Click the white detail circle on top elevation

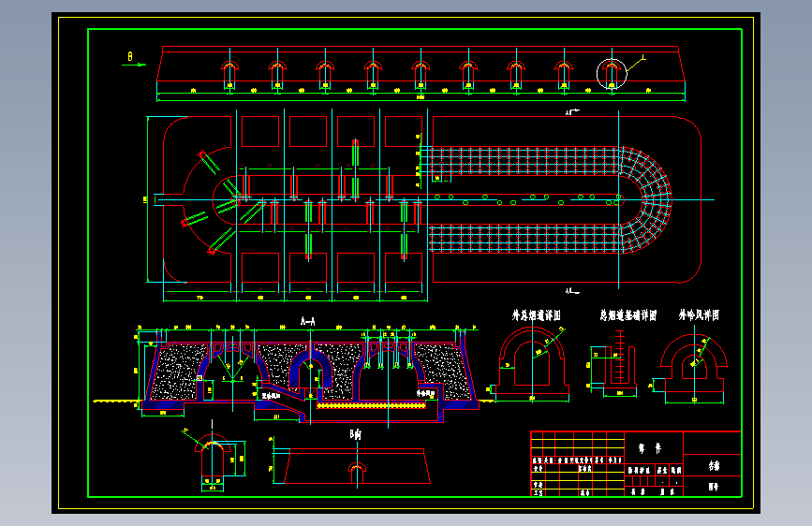(x=612, y=74)
